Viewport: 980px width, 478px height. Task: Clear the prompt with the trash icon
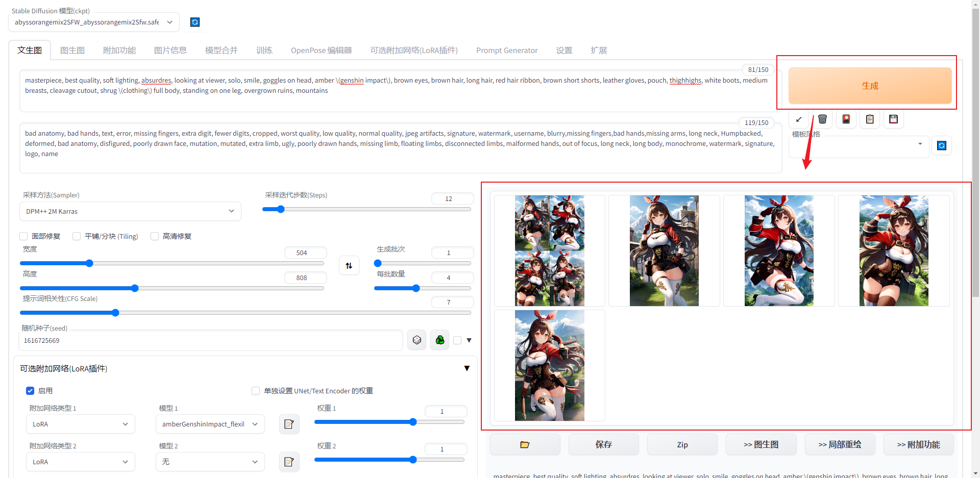point(822,119)
